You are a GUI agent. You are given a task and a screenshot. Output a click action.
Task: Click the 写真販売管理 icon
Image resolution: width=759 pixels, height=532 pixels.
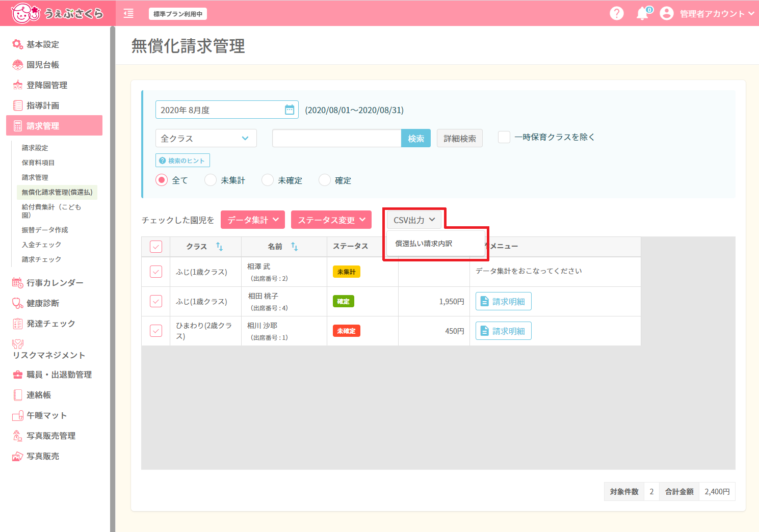[18, 436]
